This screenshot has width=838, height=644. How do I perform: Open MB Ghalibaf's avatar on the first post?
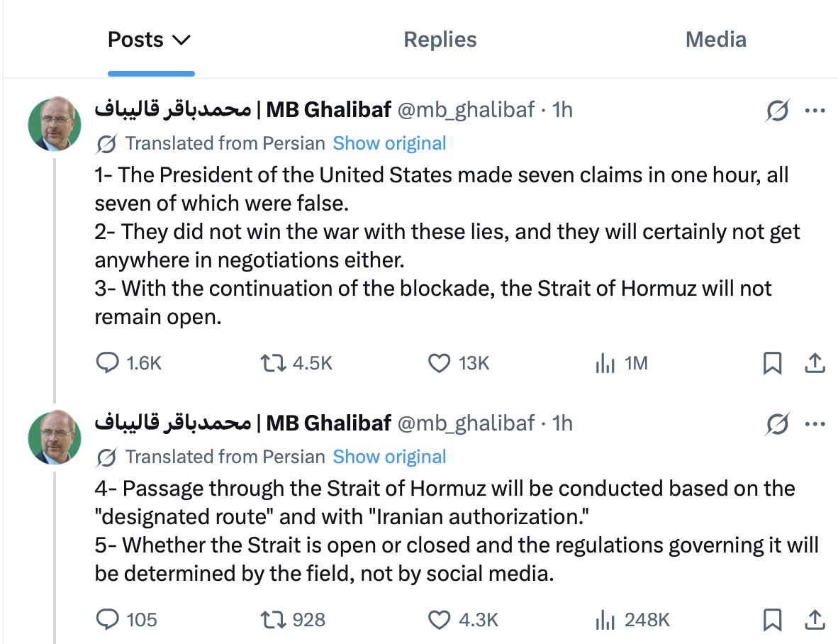click(55, 123)
